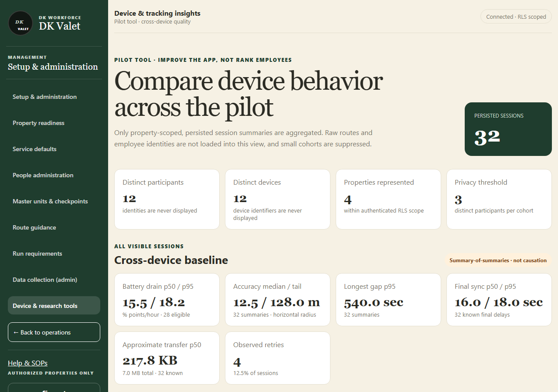
Task: Click the DK Valet brand name
Action: [x=60, y=26]
